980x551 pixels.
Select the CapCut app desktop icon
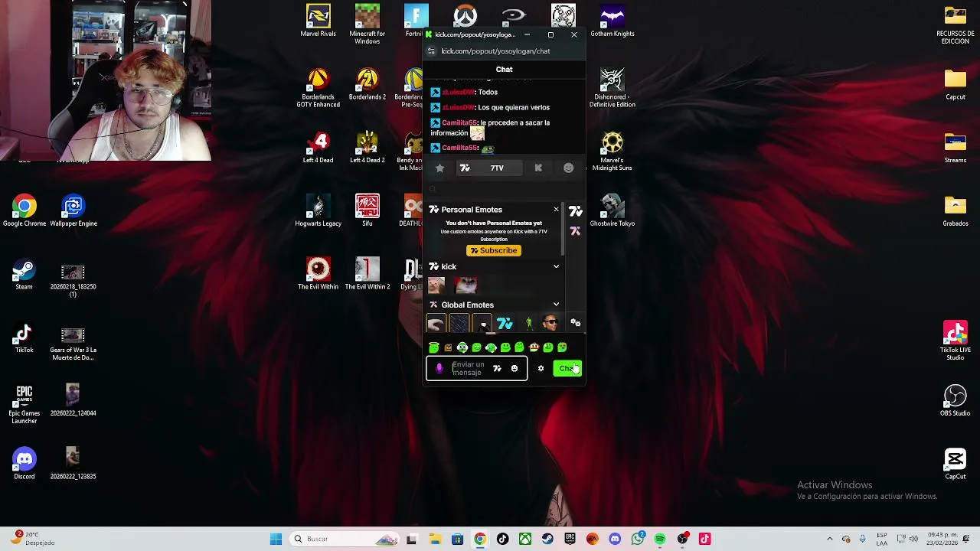click(955, 463)
